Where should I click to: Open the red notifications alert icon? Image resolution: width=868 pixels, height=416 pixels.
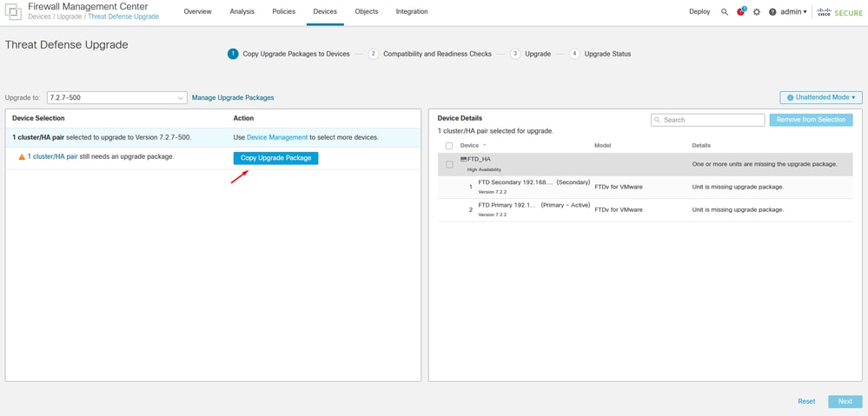(x=741, y=11)
